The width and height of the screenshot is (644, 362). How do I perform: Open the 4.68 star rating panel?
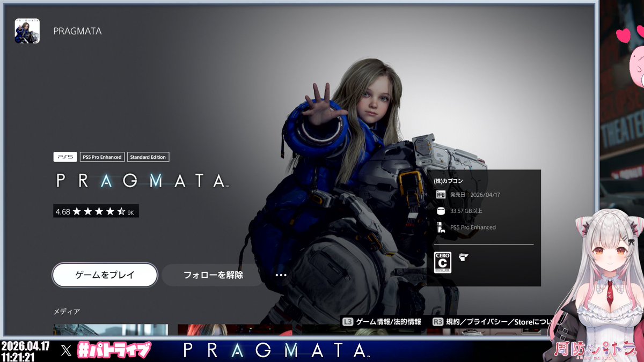[96, 212]
